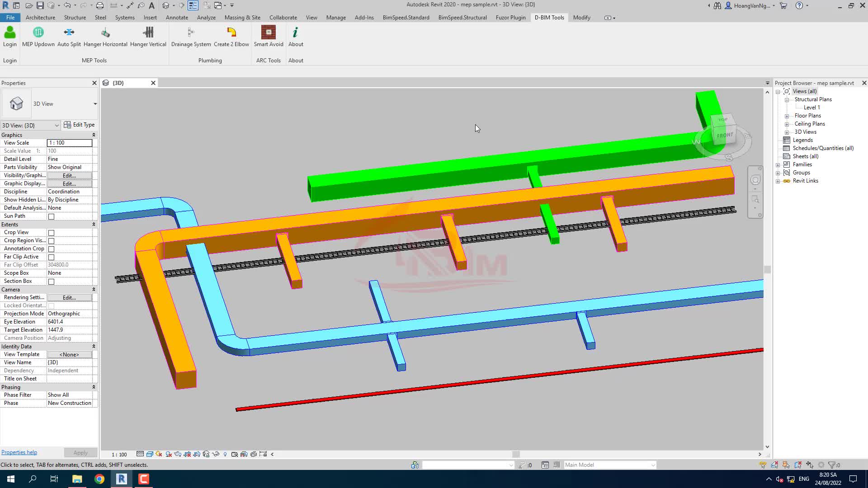This screenshot has height=488, width=868.
Task: Click Crop View icon in view bar
Action: 187,454
